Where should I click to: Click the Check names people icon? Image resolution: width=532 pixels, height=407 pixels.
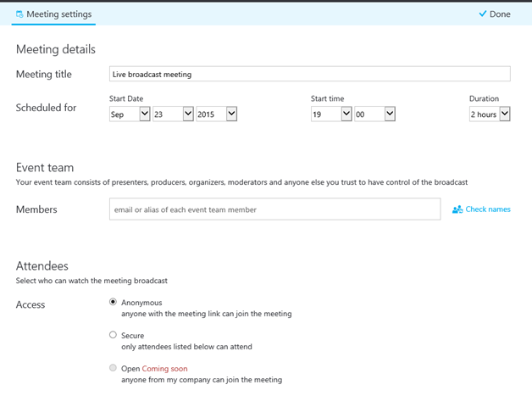pos(457,209)
